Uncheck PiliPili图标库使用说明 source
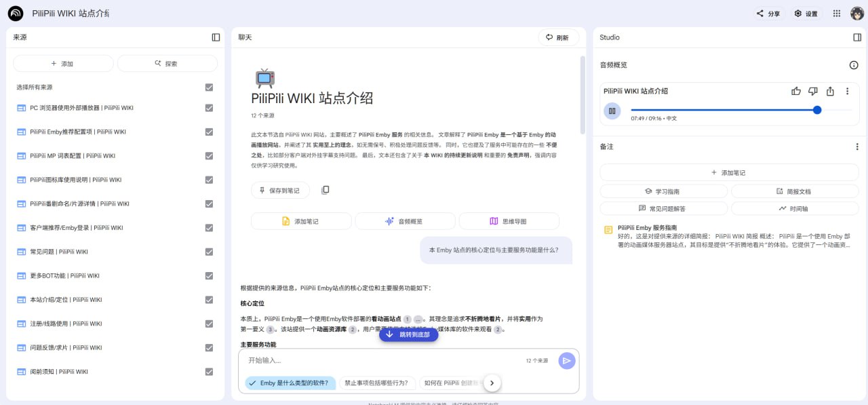868x405 pixels. (209, 180)
